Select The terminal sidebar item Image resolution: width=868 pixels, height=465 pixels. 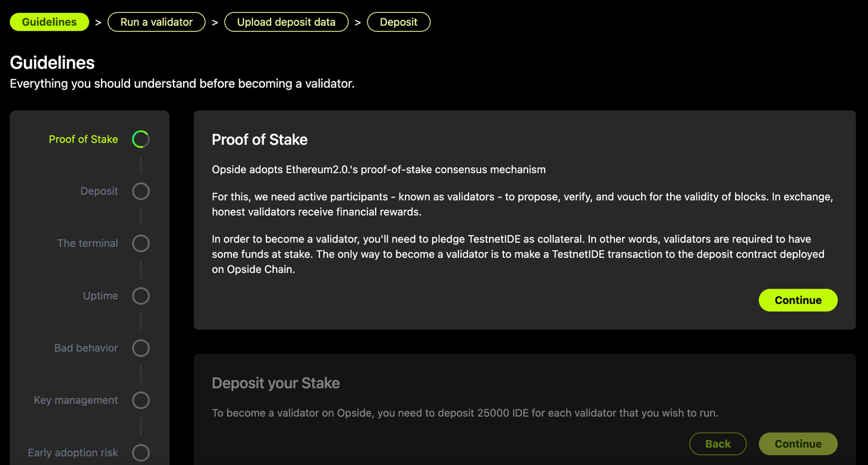pos(87,243)
